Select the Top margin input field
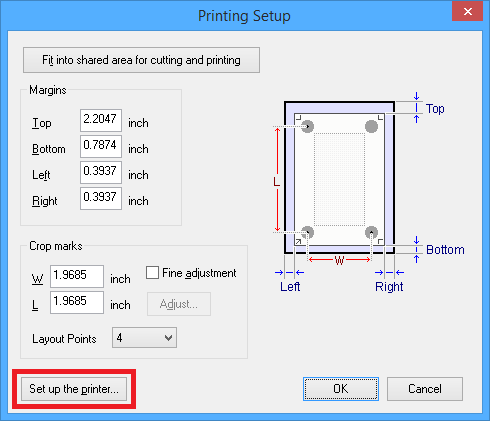Viewport: 490px width, 421px height. click(x=101, y=120)
